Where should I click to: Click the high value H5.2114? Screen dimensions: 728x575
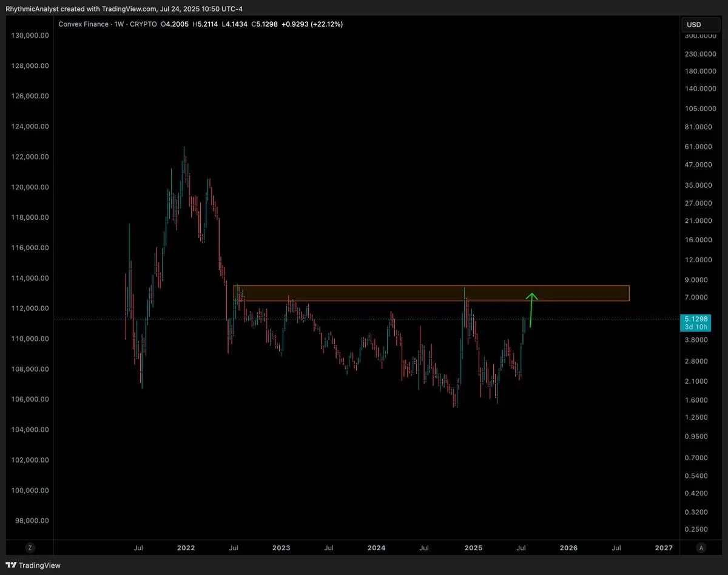[x=205, y=24]
